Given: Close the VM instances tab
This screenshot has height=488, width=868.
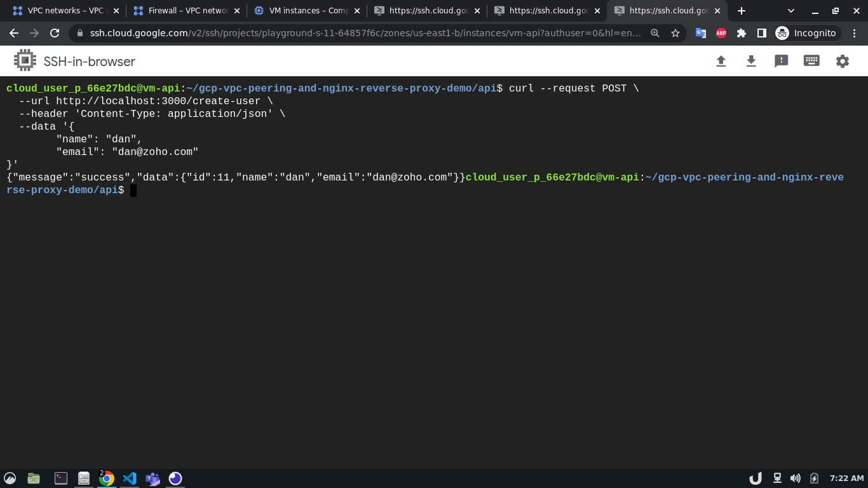Looking at the screenshot, I should (x=356, y=11).
